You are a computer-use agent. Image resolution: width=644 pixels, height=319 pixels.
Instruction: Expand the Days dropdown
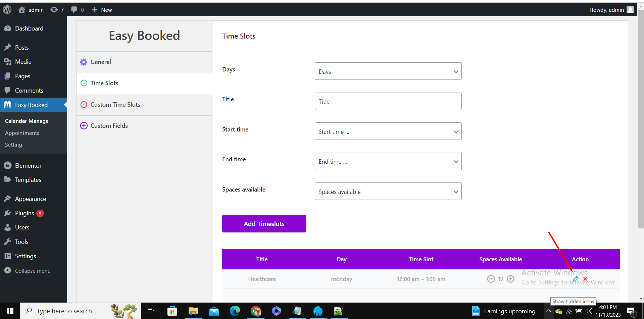(388, 71)
